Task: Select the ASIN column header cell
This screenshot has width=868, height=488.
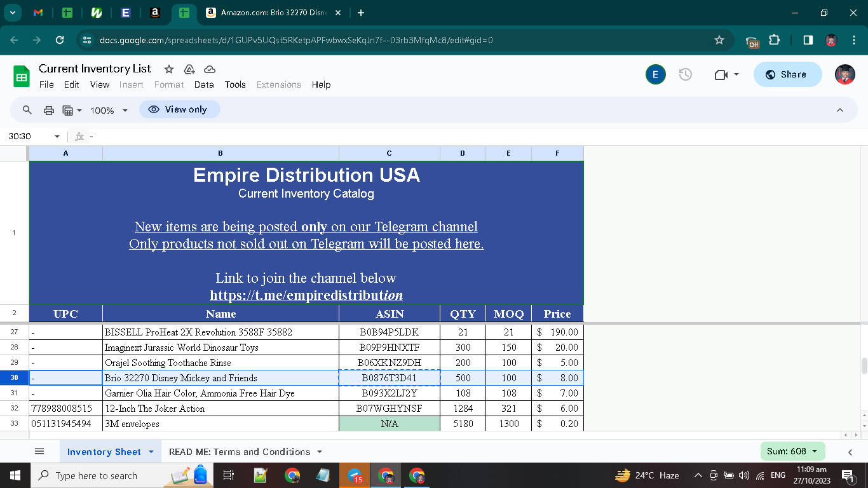Action: 390,314
